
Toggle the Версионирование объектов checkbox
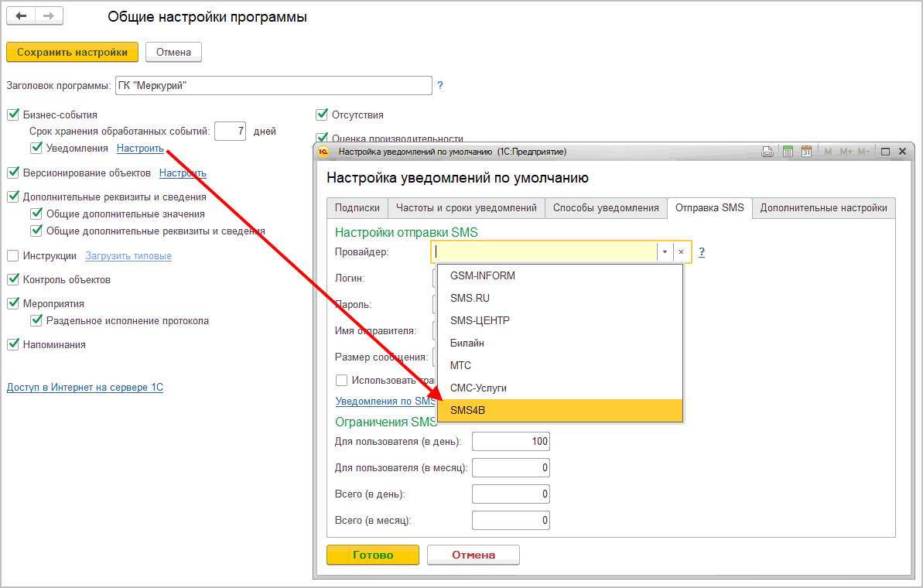[x=13, y=173]
